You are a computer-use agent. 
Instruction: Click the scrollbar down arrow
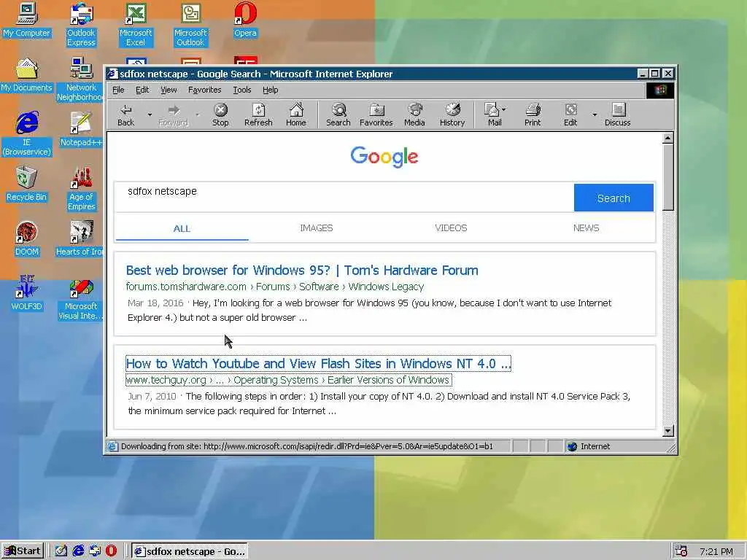pos(668,430)
